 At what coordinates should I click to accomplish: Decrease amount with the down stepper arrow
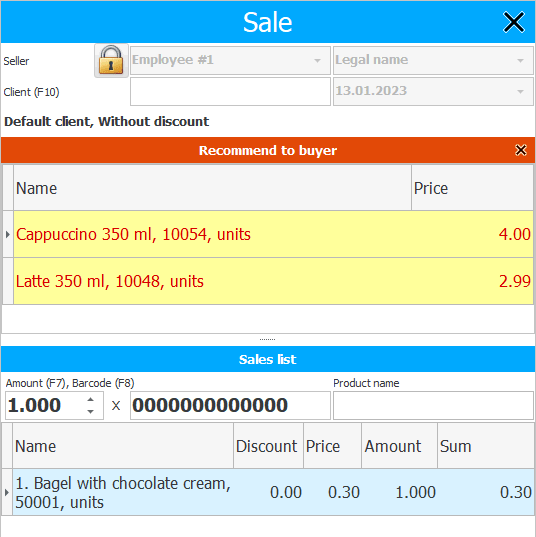pos(90,411)
